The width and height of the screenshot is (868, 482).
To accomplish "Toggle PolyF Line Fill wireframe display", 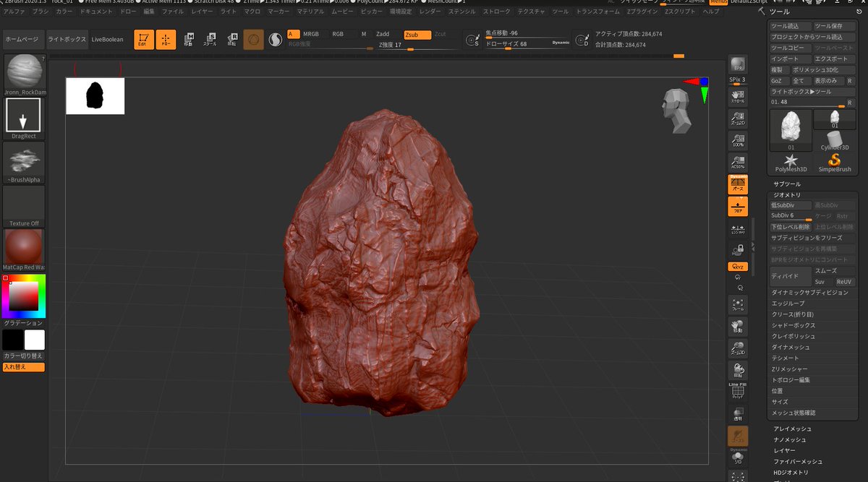I will [738, 391].
